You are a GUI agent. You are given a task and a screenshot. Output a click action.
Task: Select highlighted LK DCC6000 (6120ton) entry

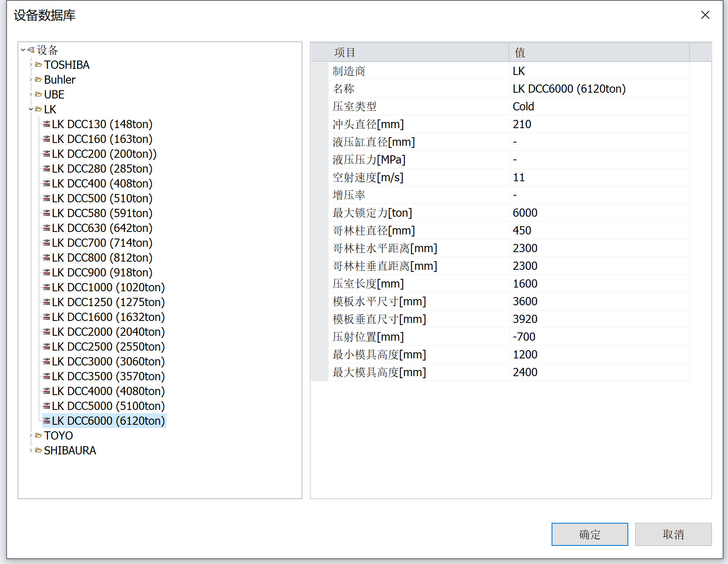pos(108,421)
